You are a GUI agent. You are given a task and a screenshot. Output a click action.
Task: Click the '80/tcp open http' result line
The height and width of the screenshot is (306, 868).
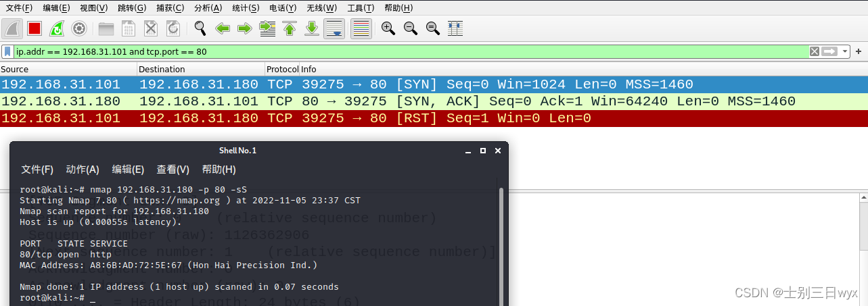(x=66, y=254)
